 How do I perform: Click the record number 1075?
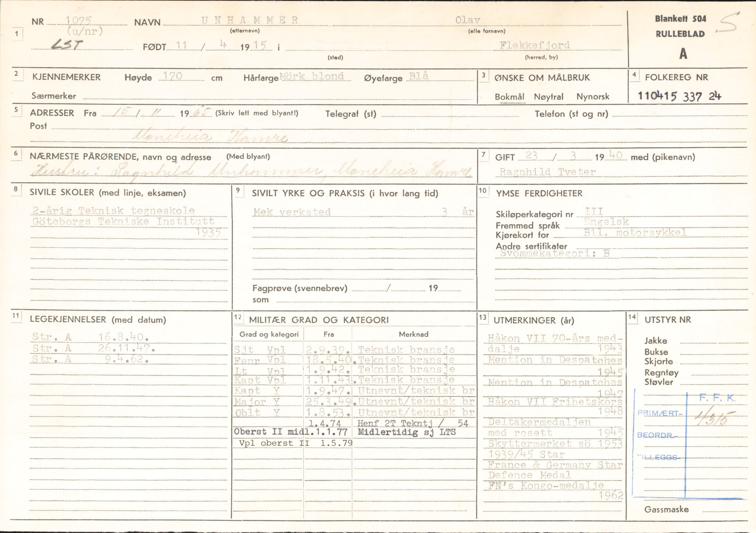79,20
